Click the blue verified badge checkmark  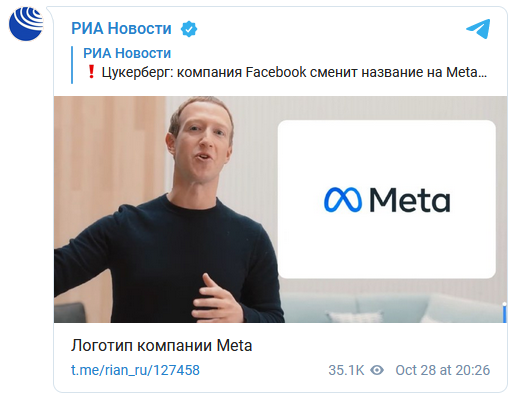coord(189,29)
